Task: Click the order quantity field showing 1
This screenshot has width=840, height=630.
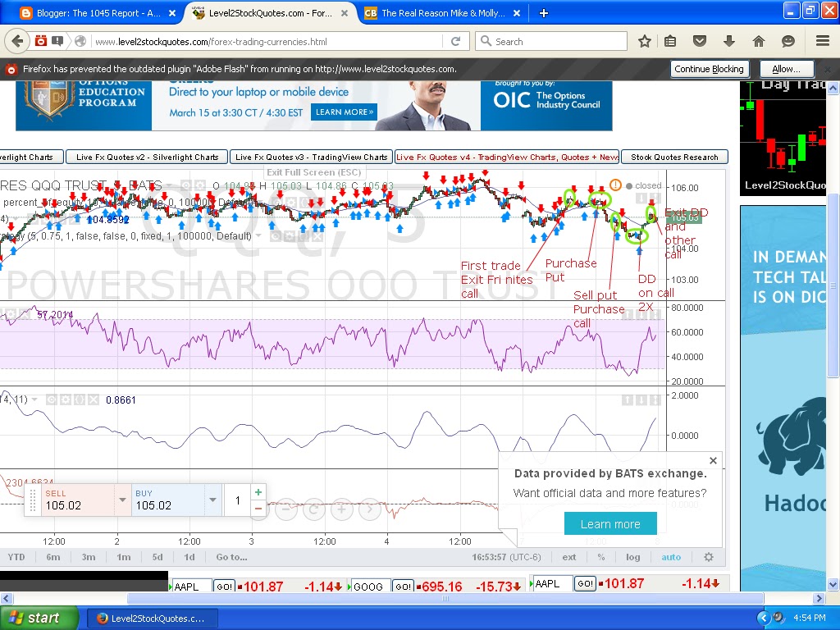Action: coord(237,500)
